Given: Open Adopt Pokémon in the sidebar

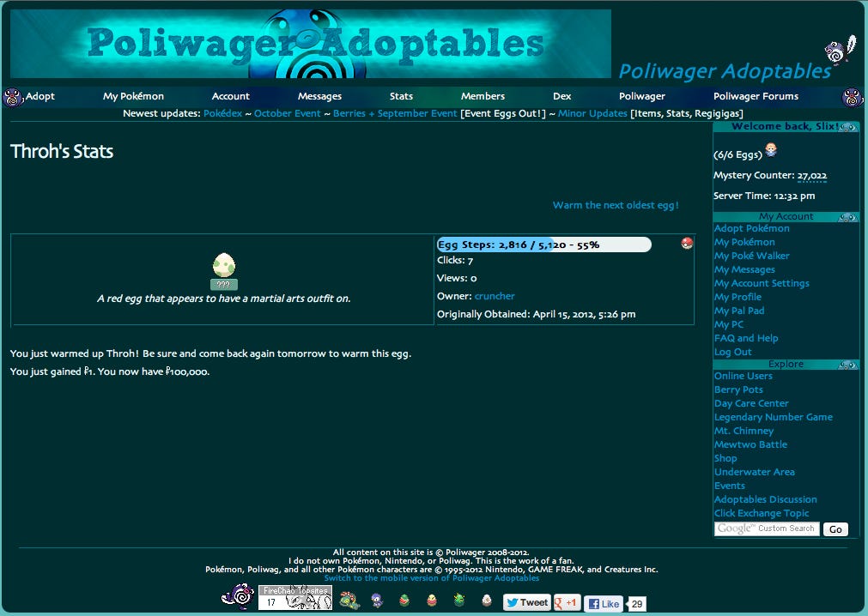Looking at the screenshot, I should tap(752, 228).
